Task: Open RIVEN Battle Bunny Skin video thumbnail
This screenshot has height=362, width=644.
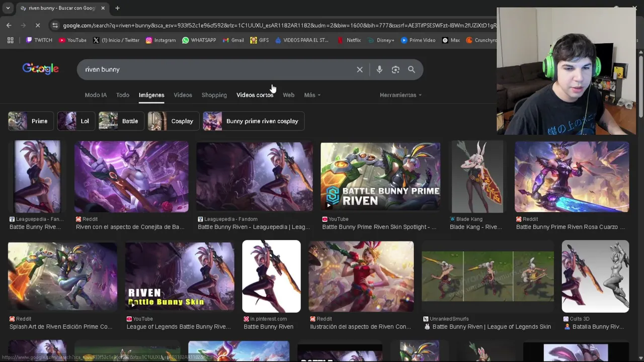Action: click(x=180, y=276)
